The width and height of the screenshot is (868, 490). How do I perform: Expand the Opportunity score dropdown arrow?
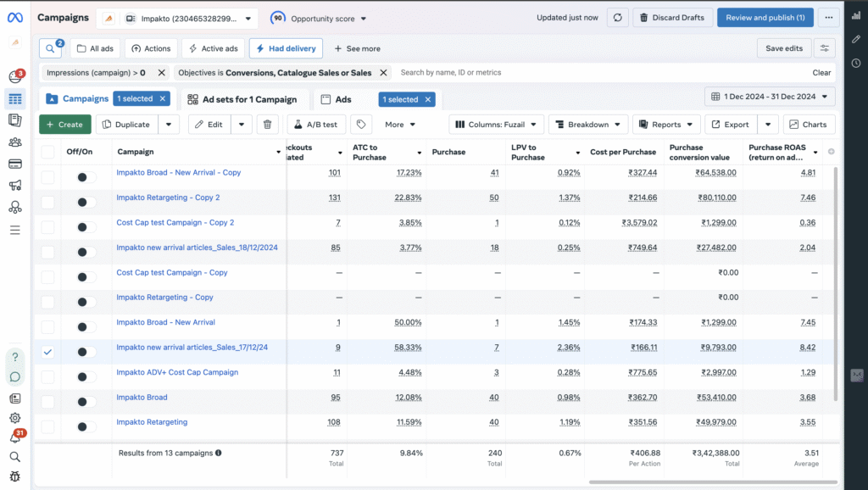tap(364, 19)
